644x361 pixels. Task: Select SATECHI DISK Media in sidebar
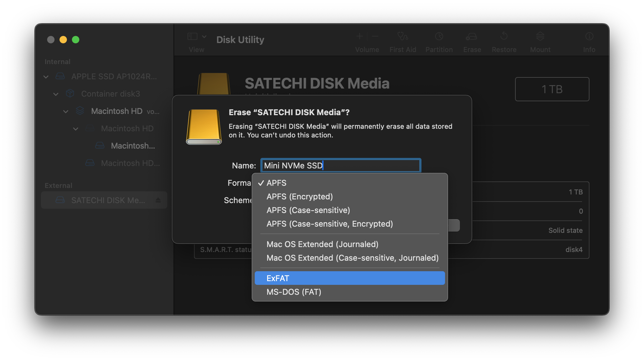[x=104, y=200]
